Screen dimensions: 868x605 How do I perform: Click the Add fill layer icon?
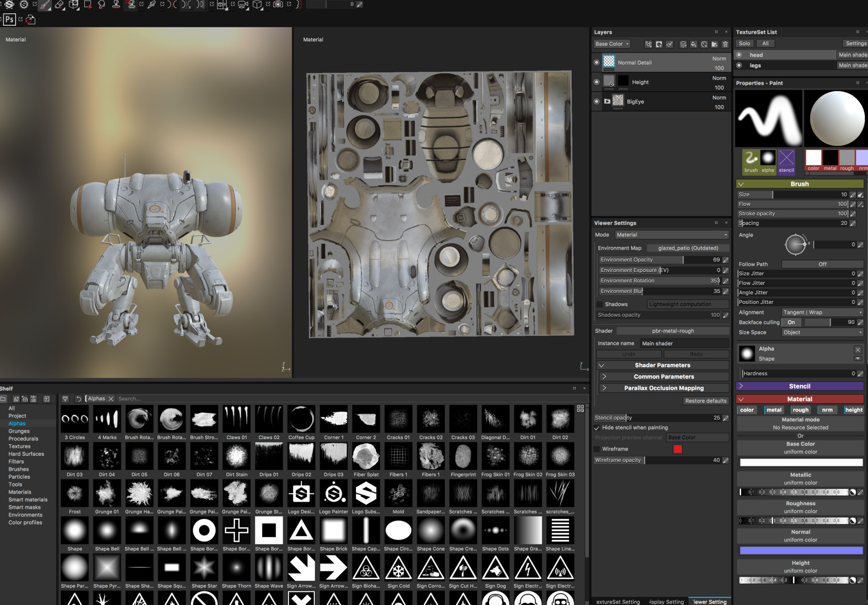[x=693, y=44]
